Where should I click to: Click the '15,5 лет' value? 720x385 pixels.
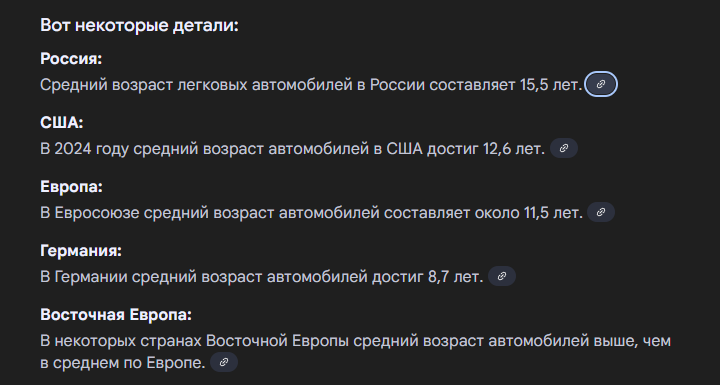(x=551, y=85)
